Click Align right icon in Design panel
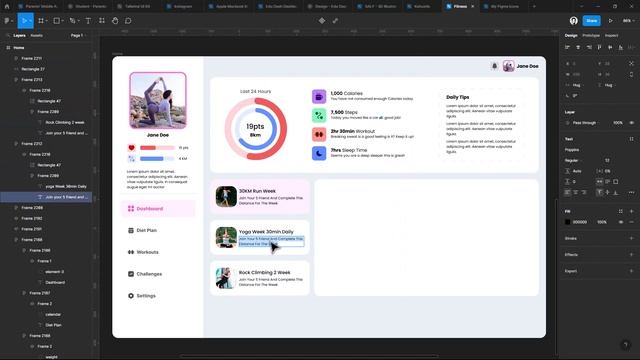This screenshot has width=640, height=360. point(589,47)
